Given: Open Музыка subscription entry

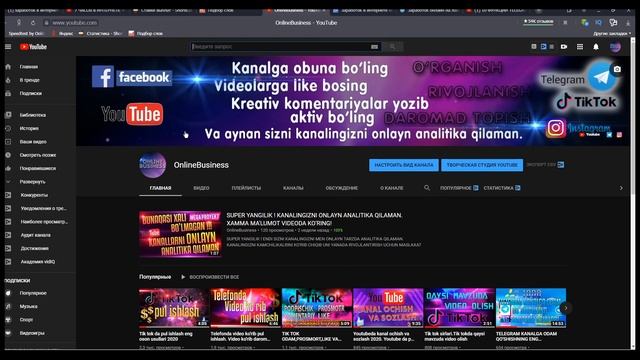Looking at the screenshot, I should tap(28, 306).
